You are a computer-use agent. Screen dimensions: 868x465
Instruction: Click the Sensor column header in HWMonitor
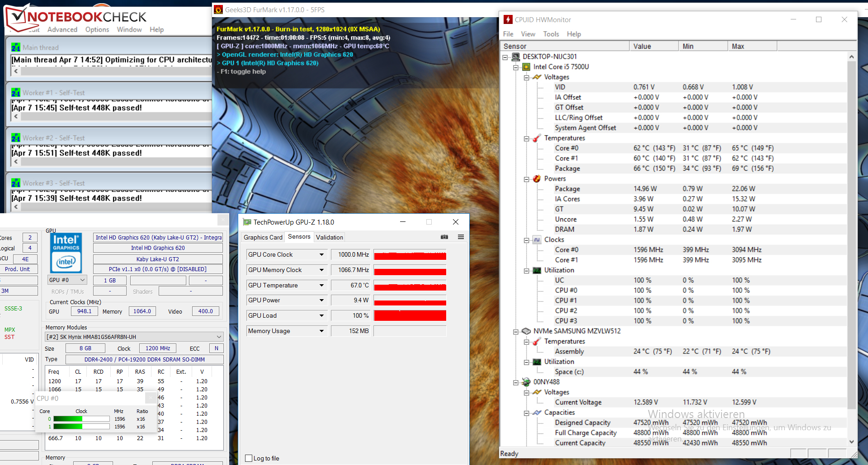[565, 46]
